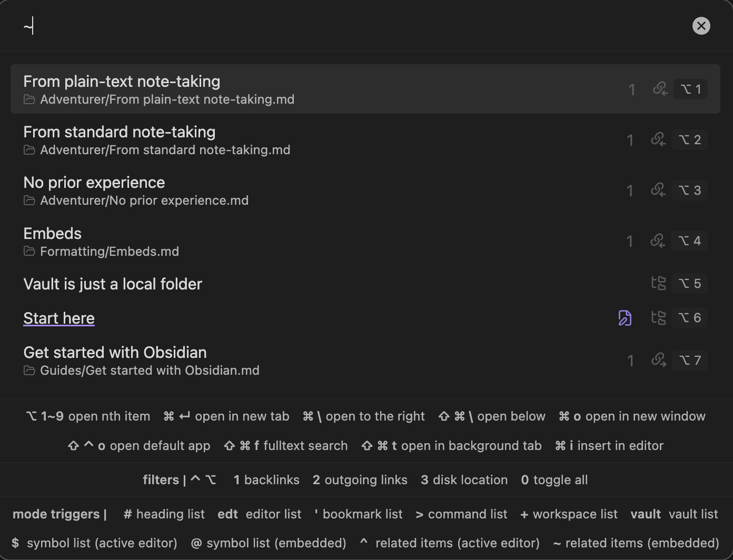Image resolution: width=733 pixels, height=560 pixels.
Task: Toggle the outgoing links filter
Action: click(360, 480)
